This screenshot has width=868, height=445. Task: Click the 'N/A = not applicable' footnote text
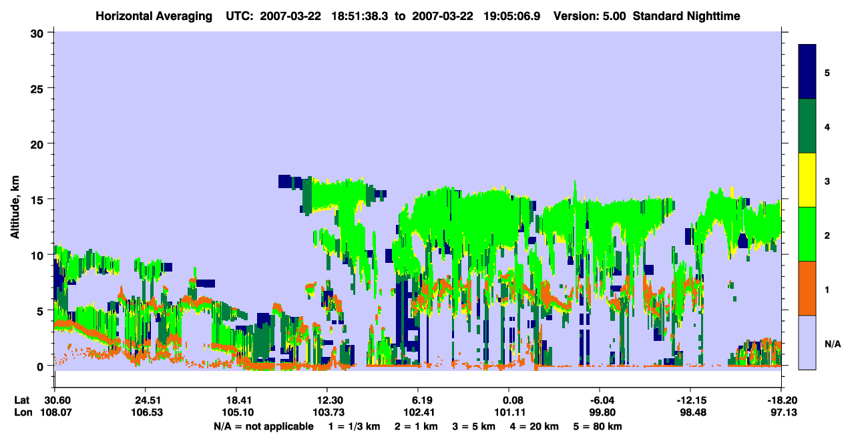click(263, 426)
